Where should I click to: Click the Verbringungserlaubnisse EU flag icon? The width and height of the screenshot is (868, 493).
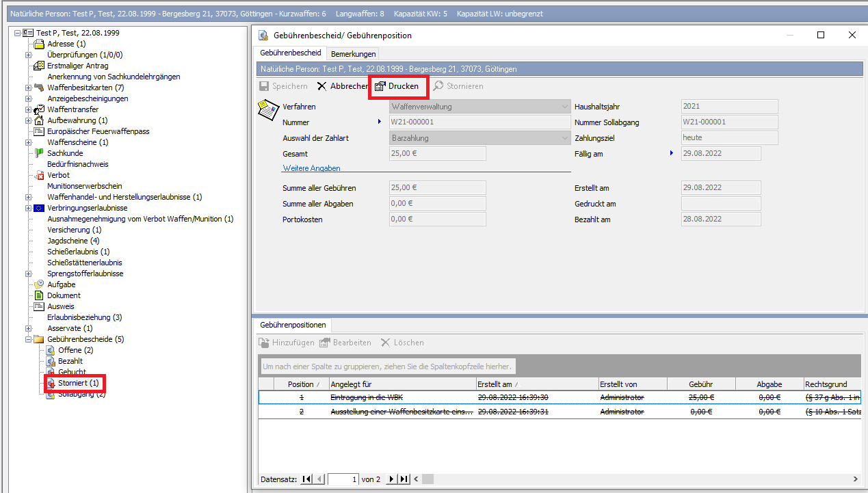[x=39, y=208]
